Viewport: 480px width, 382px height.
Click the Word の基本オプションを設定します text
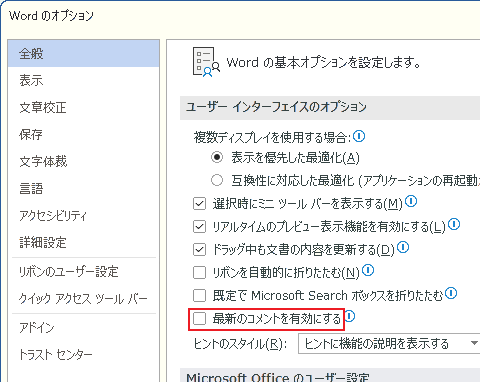[323, 62]
